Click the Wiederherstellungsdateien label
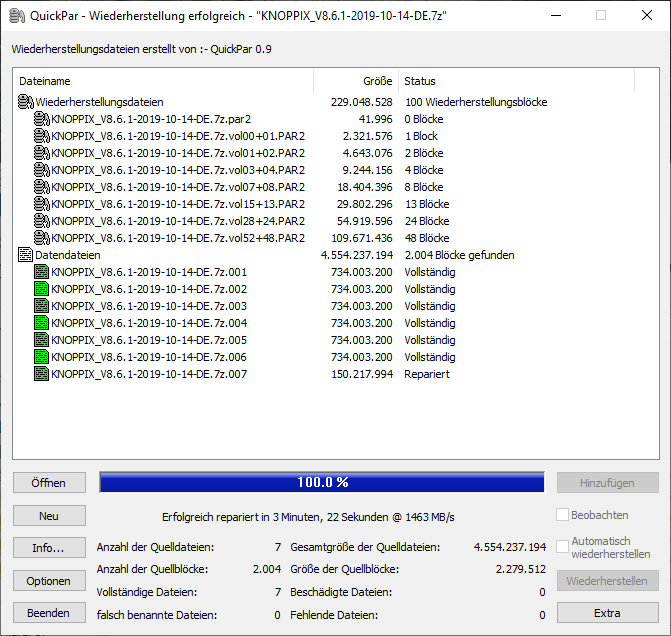 point(99,102)
